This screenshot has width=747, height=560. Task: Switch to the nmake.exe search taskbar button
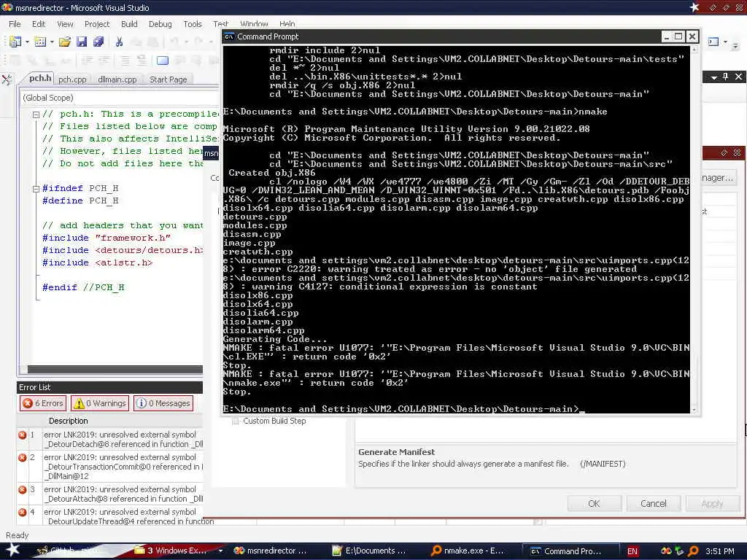(x=468, y=551)
